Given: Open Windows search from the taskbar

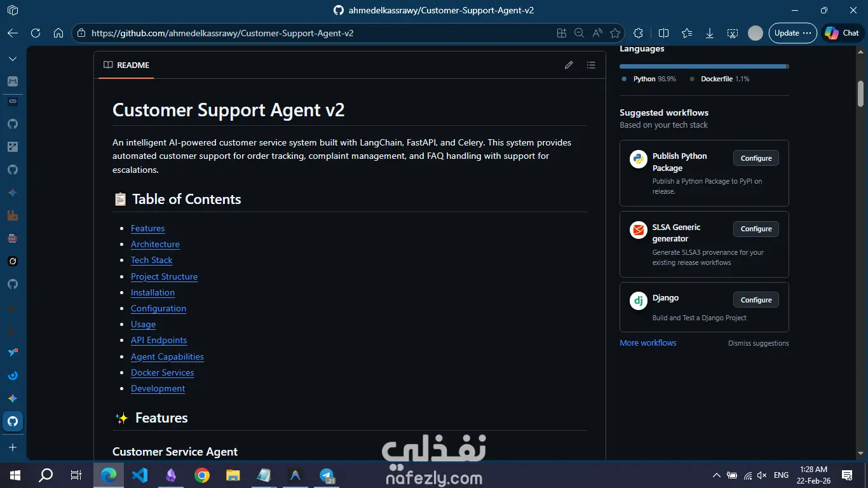Looking at the screenshot, I should [x=46, y=475].
